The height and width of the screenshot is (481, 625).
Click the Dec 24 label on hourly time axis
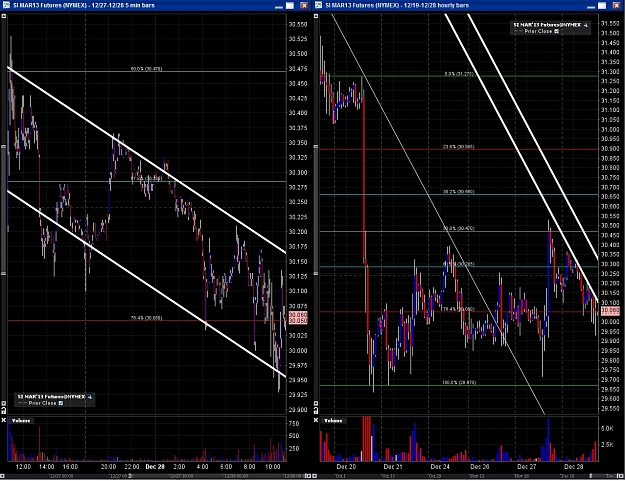tap(440, 467)
